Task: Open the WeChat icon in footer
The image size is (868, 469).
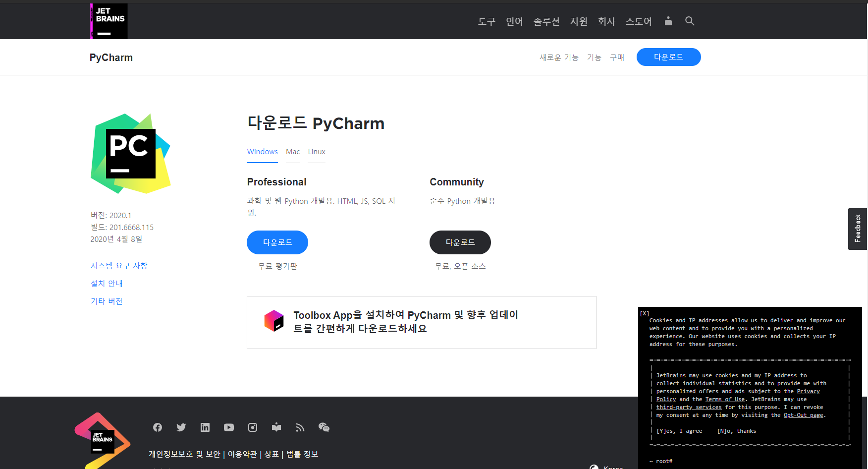Action: click(x=324, y=427)
